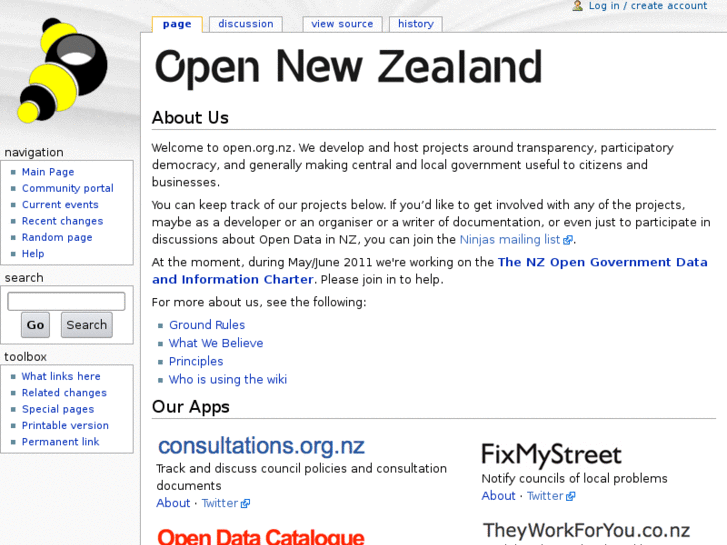Viewport: 727px width, 545px height.
Task: Click the About Us section heading
Action: click(190, 118)
